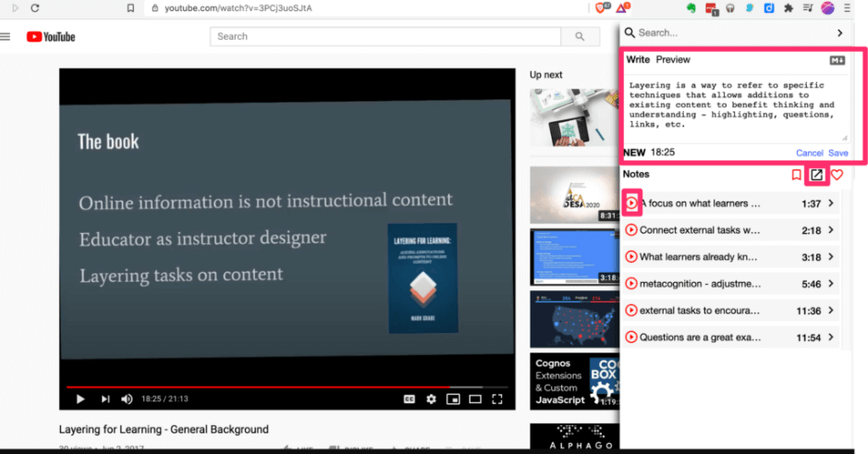Viewport: 868px width, 454px height.
Task: Click the 'Layering for Learning - General Background' title
Action: click(x=164, y=430)
